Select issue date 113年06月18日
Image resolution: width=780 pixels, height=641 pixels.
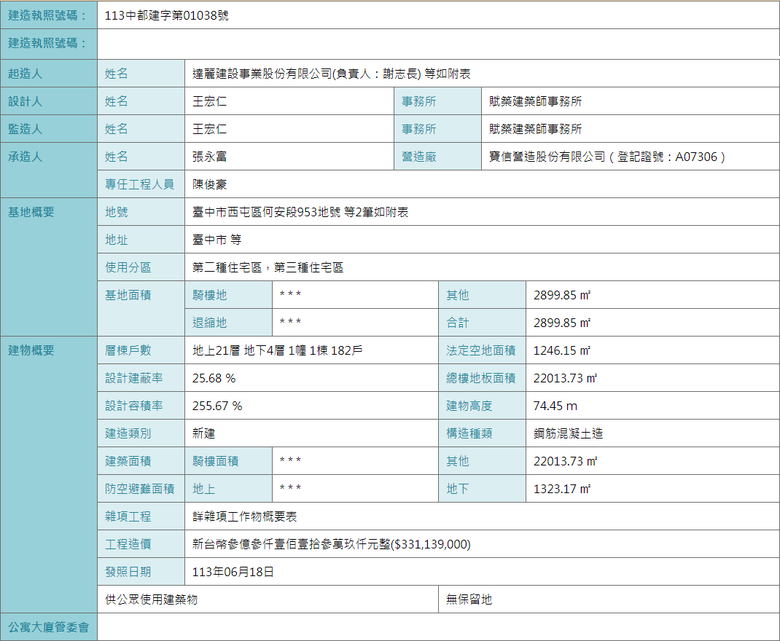pyautogui.click(x=233, y=572)
